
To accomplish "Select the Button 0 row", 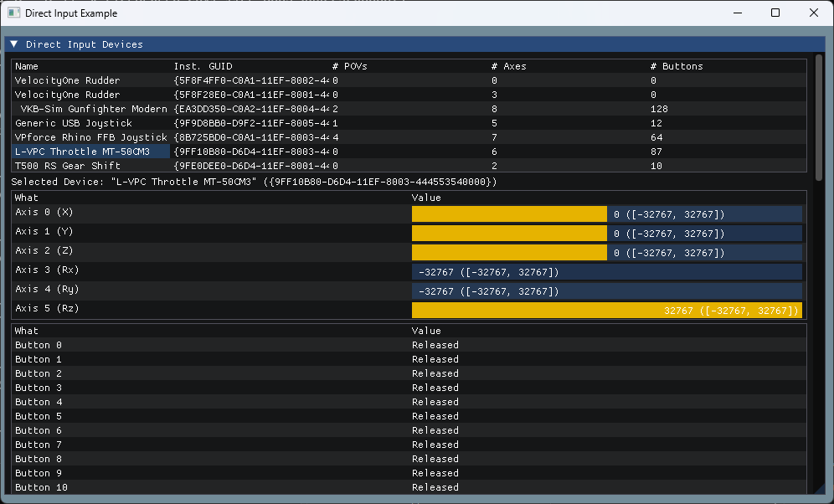I will 37,344.
